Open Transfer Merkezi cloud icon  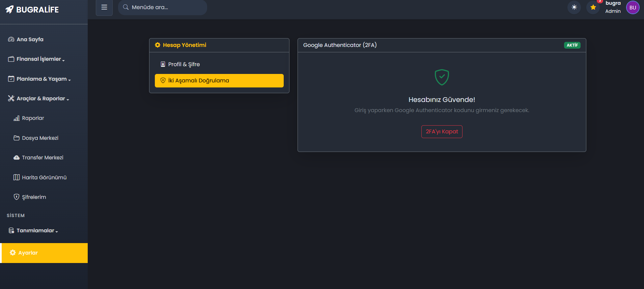coord(17,158)
